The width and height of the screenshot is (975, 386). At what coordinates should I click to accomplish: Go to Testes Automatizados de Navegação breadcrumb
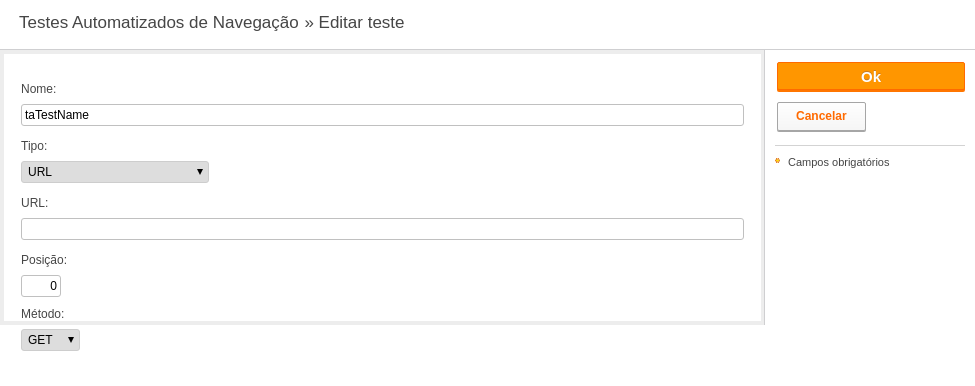tap(159, 22)
